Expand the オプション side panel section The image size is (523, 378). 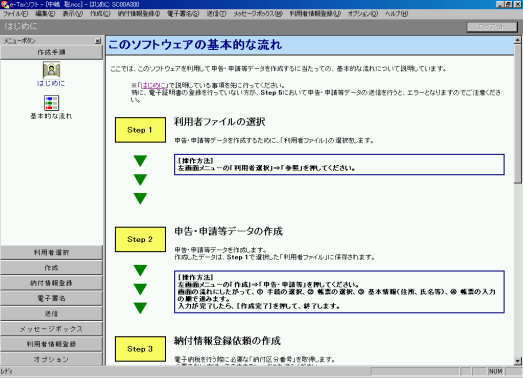(x=51, y=359)
